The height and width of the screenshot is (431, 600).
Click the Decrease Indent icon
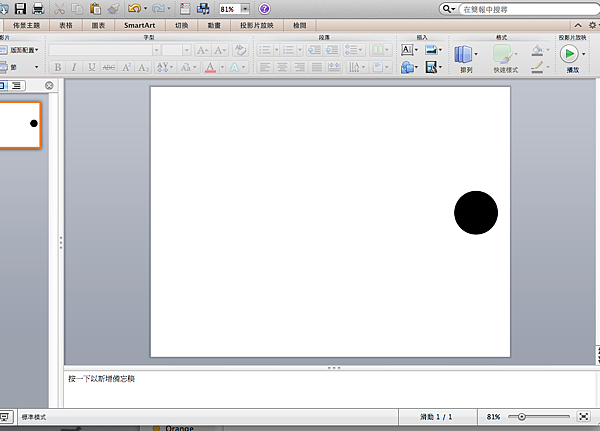pos(315,50)
